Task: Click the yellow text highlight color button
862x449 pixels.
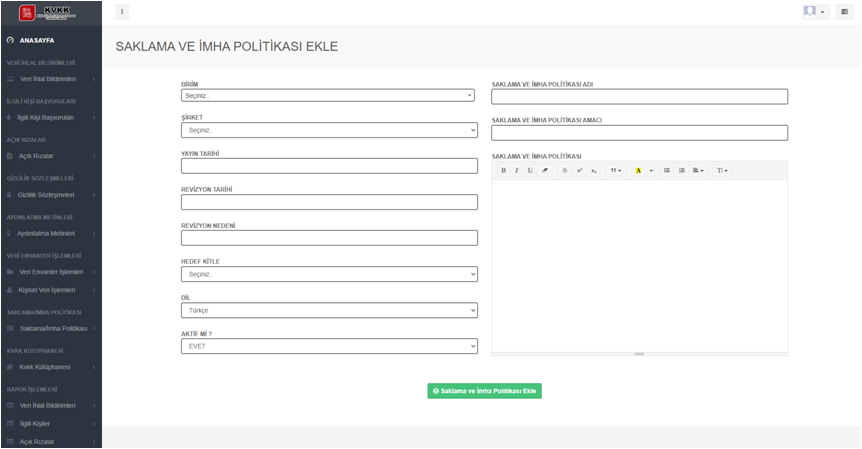Action: point(638,171)
